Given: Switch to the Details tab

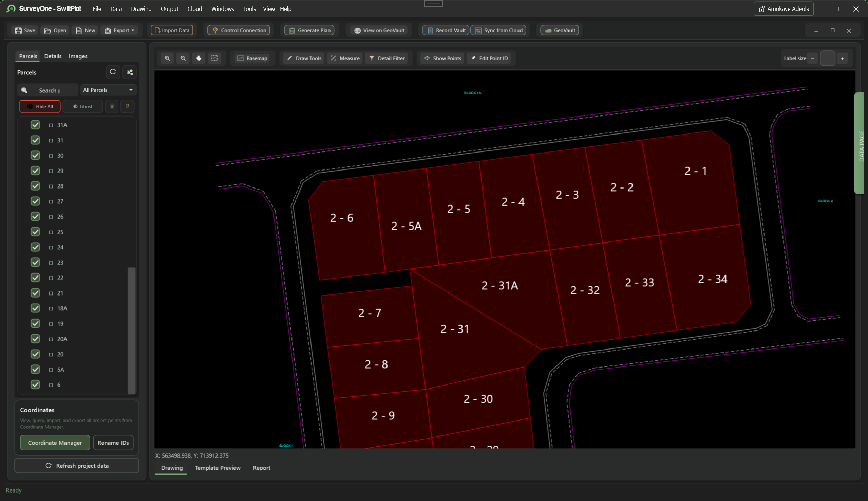Looking at the screenshot, I should tap(53, 56).
